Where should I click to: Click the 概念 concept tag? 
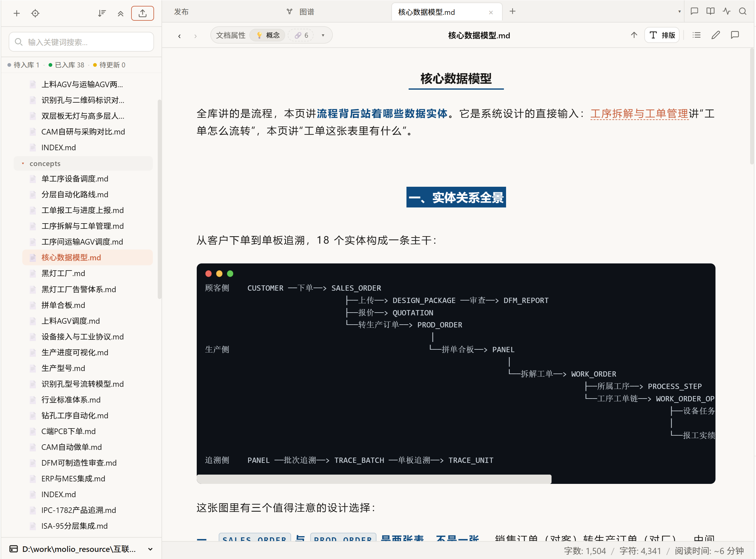[268, 35]
